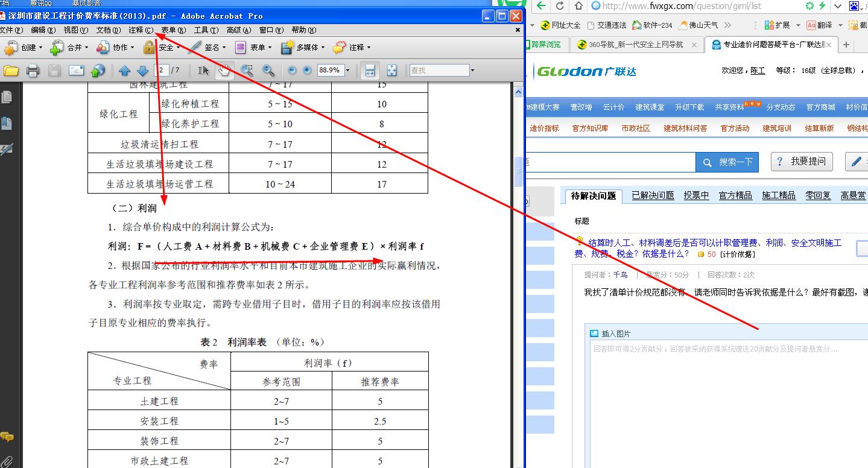Zoom out with the minus button
This screenshot has height=468, width=868.
pyautogui.click(x=293, y=71)
